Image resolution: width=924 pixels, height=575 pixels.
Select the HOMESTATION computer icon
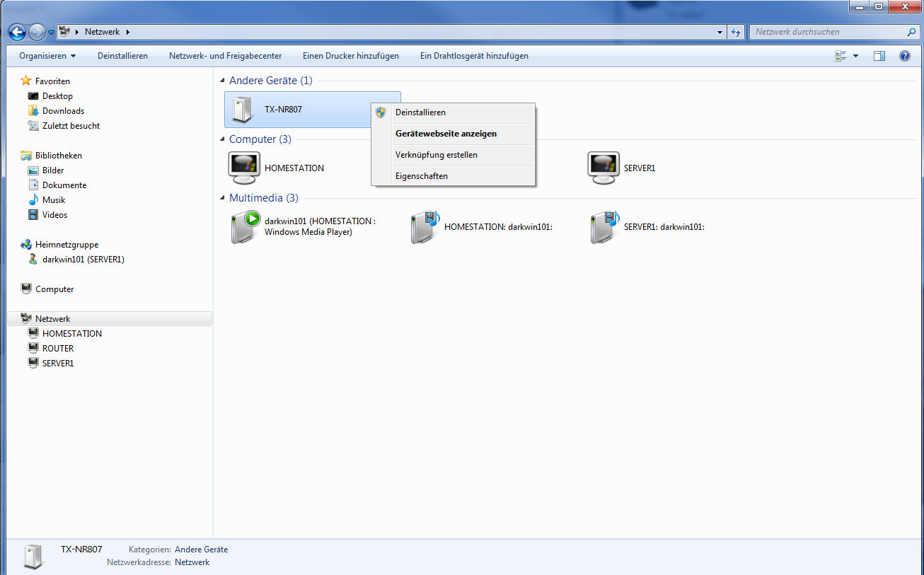pyautogui.click(x=244, y=168)
